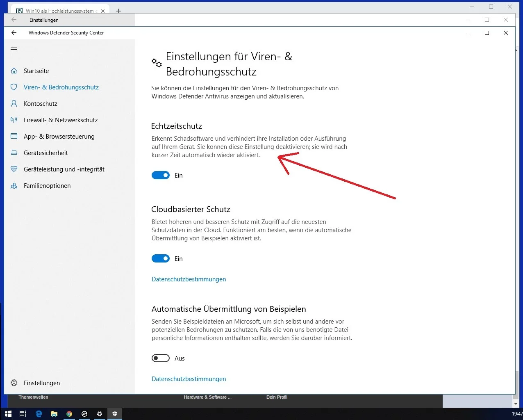This screenshot has height=420, width=523.
Task: Select Kontoschutz in the sidebar
Action: (41, 104)
